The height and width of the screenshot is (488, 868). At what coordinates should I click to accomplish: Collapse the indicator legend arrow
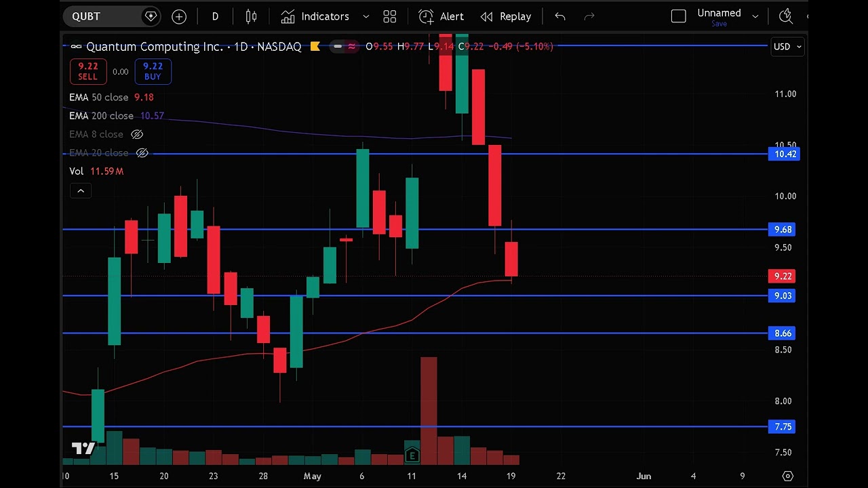pyautogui.click(x=80, y=190)
